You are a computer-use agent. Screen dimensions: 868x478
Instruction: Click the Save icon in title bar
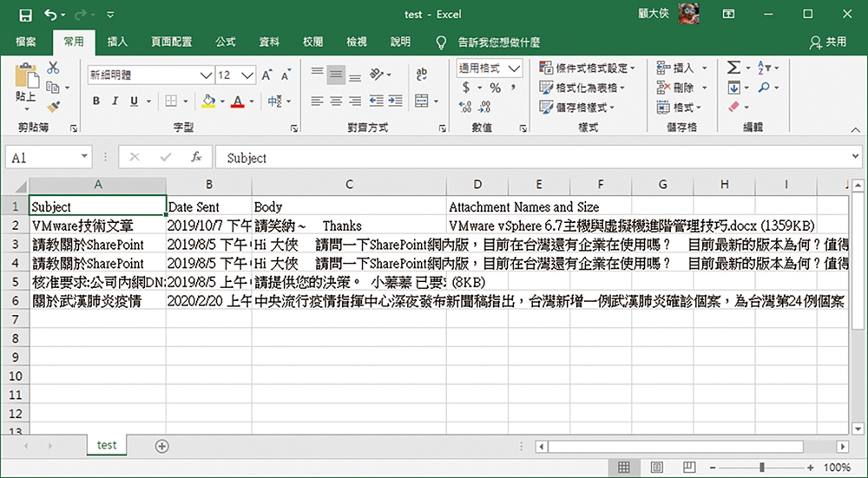25,16
